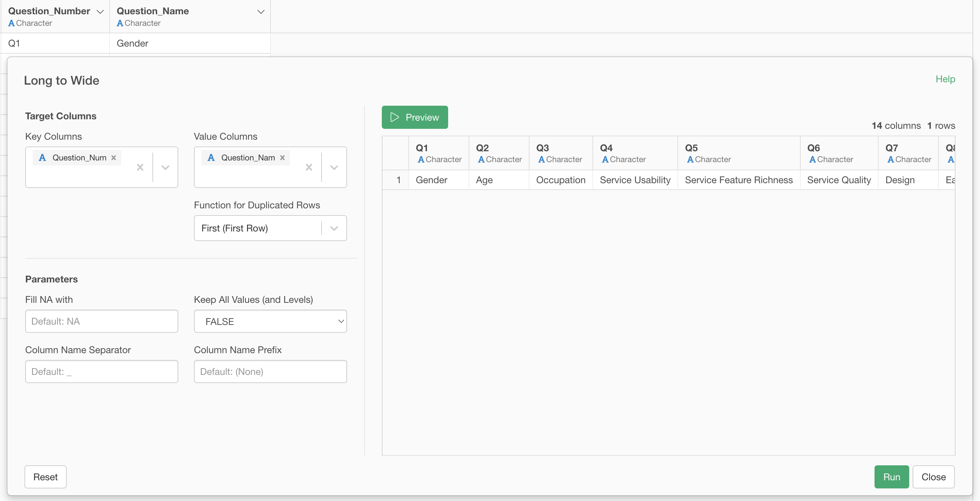Remove Question_Num tag from Key Columns
Image resolution: width=980 pixels, height=501 pixels.
pos(113,158)
